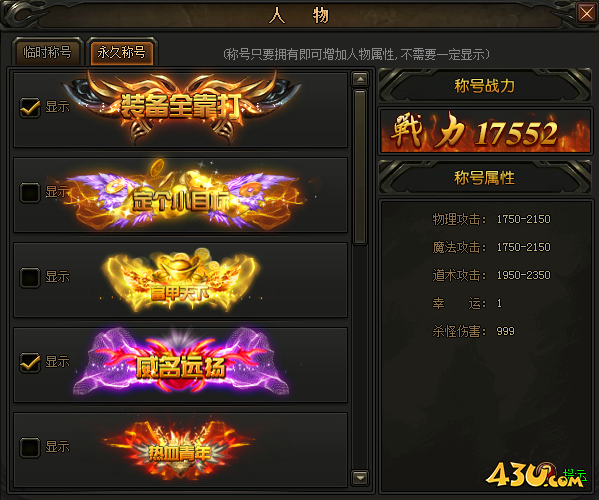Tick 显示 checkbox for 热血青年
Viewport: 599px width, 500px height.
coord(30,447)
